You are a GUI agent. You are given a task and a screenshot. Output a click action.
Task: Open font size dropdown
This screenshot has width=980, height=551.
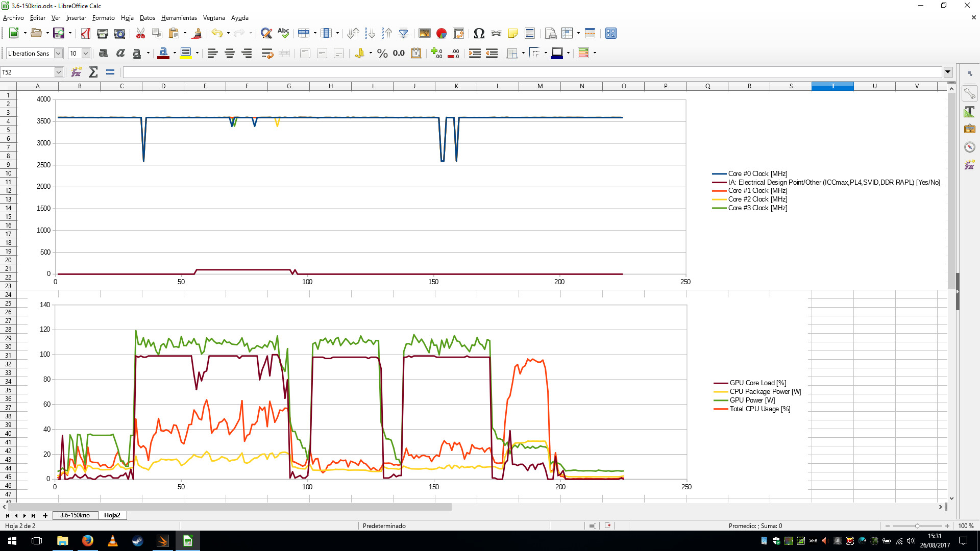(86, 53)
